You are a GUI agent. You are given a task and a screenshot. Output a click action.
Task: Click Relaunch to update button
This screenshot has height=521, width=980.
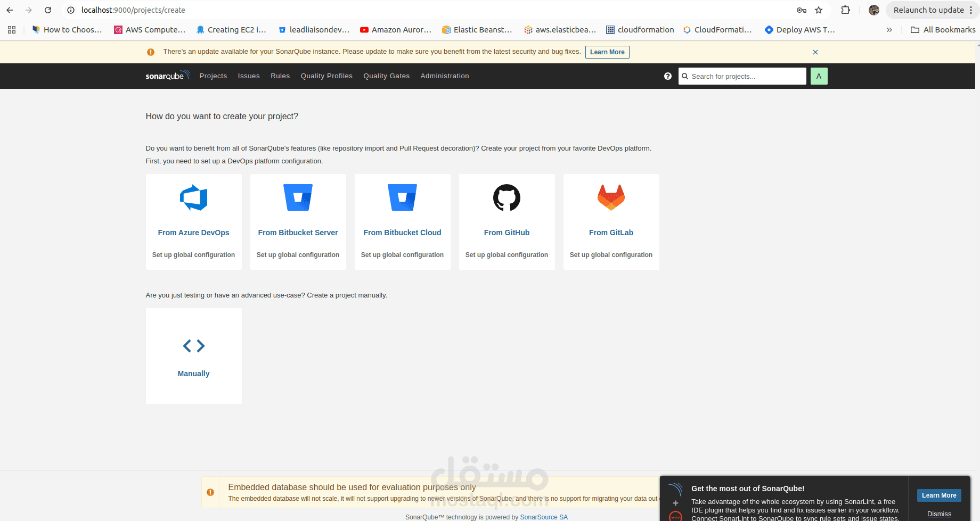click(928, 10)
